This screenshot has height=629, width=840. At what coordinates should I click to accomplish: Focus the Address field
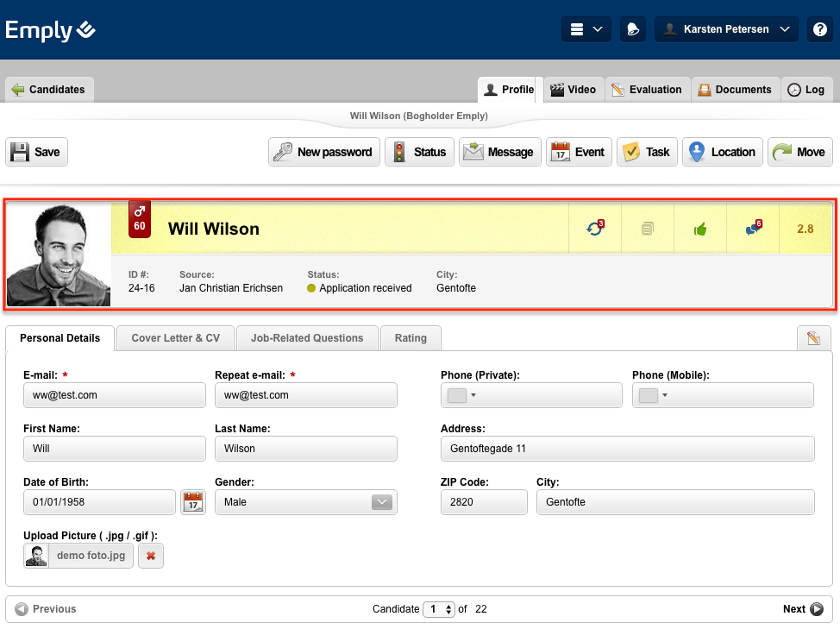627,449
